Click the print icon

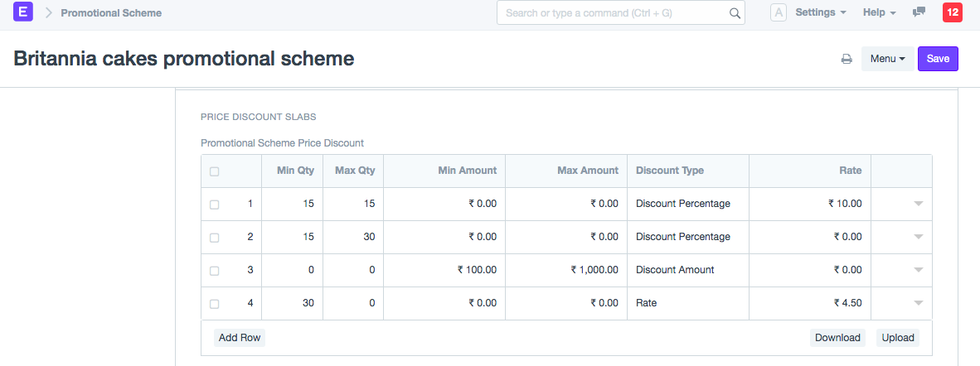click(x=847, y=59)
